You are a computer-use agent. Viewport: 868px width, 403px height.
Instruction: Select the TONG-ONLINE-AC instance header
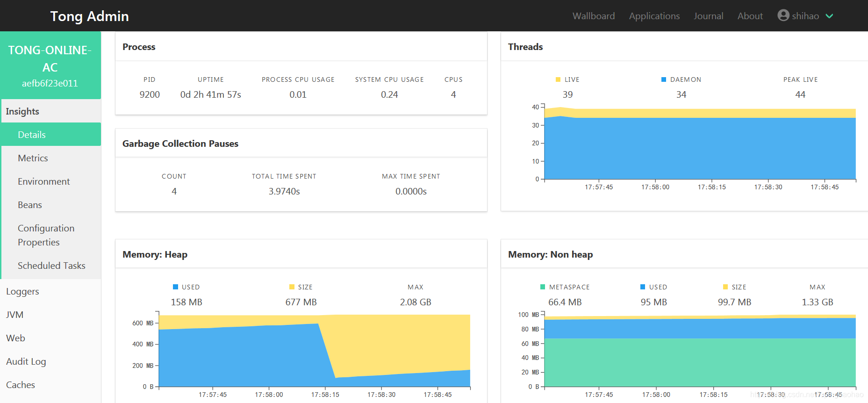[x=50, y=65]
